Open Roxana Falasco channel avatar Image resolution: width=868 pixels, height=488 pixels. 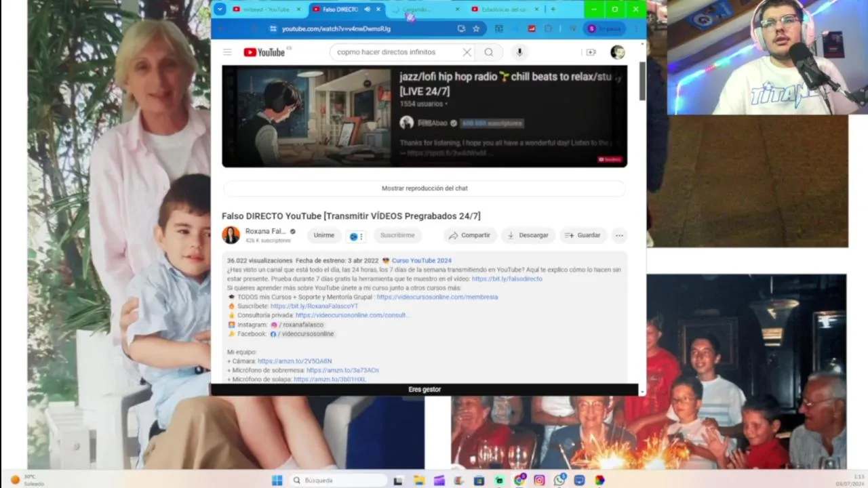[x=231, y=235]
